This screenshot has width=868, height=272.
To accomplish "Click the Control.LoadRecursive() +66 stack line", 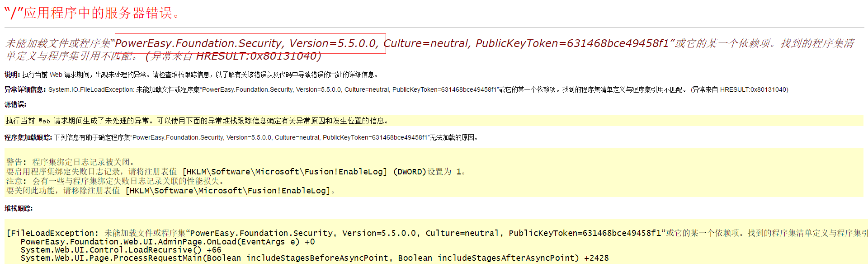I will (121, 250).
